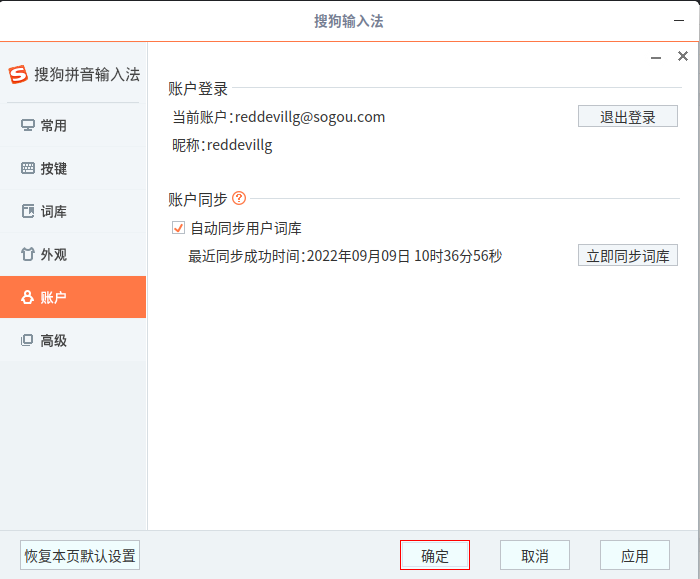Click the shirt icon beside 外观

pyautogui.click(x=28, y=254)
